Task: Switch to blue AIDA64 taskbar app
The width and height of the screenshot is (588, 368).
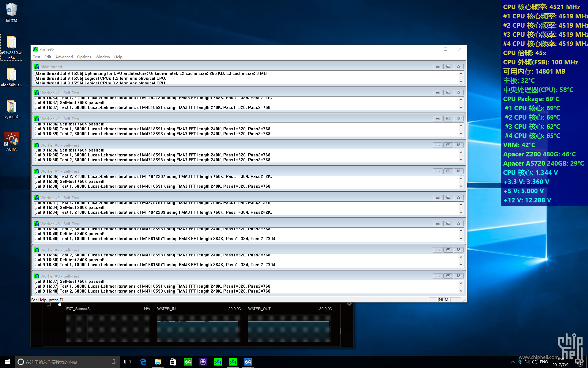Action: 248,362
